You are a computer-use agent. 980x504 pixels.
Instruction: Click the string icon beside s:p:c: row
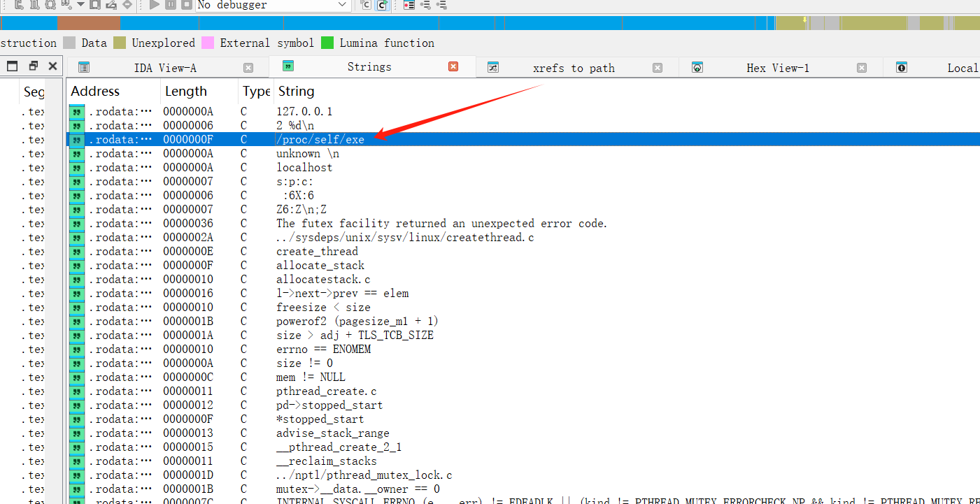point(76,182)
